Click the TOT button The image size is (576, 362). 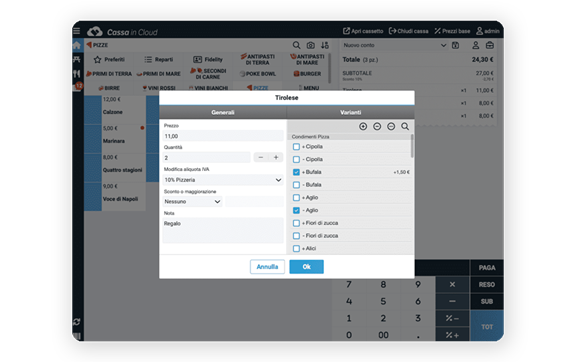coord(487,326)
